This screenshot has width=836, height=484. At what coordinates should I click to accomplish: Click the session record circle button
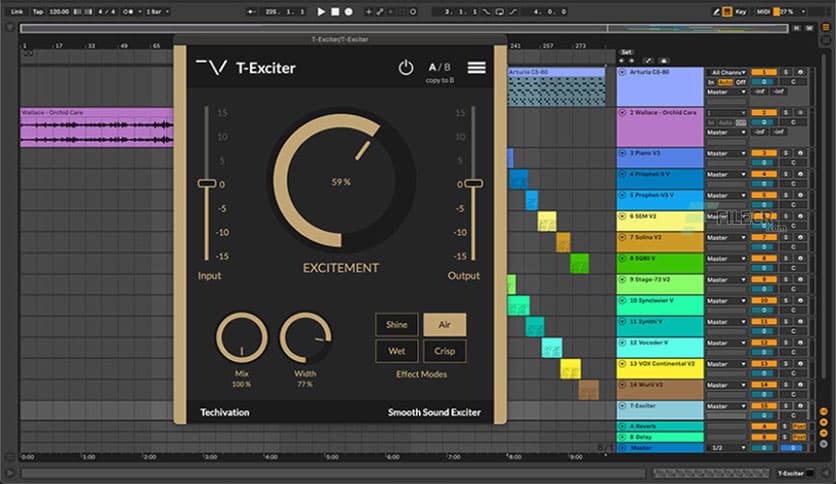point(413,11)
